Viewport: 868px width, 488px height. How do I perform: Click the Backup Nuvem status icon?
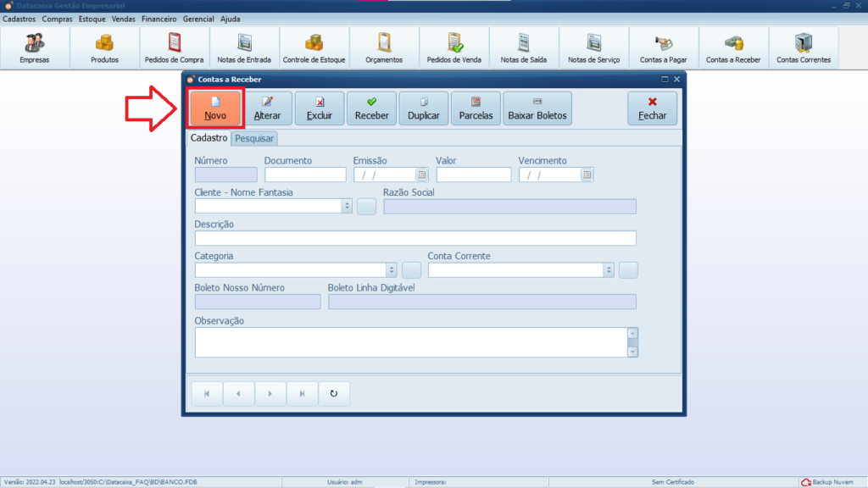(x=806, y=481)
